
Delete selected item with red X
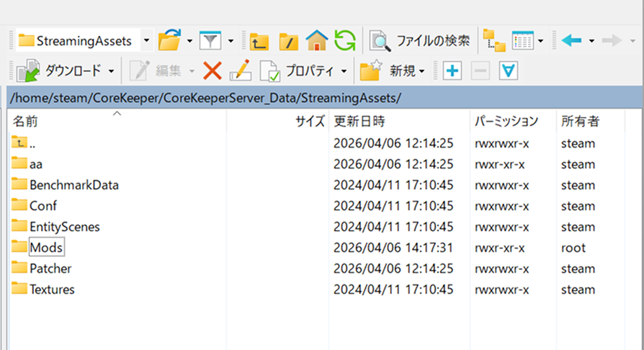point(212,71)
